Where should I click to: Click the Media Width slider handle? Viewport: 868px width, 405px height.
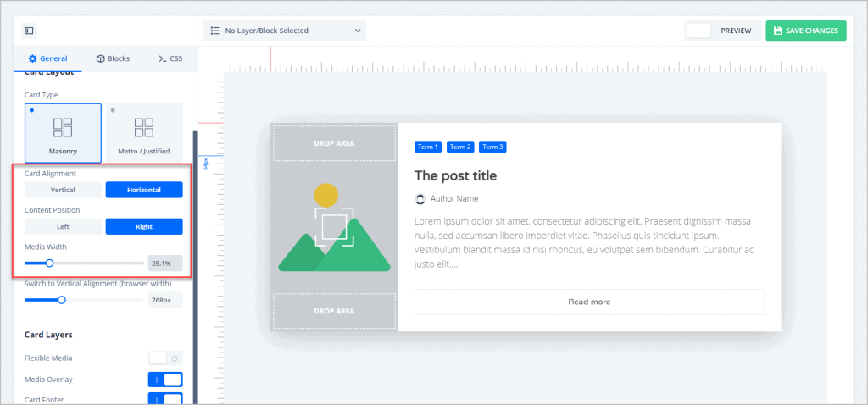coord(50,264)
